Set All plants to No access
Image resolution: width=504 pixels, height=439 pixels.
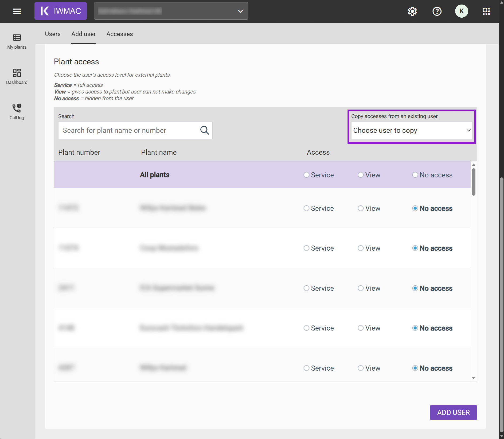415,175
